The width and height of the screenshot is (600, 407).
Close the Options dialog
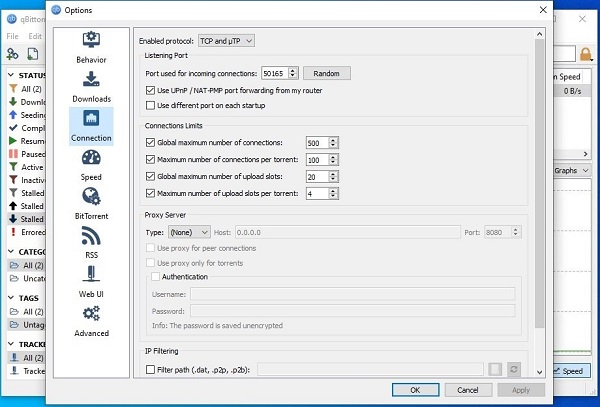click(x=543, y=10)
